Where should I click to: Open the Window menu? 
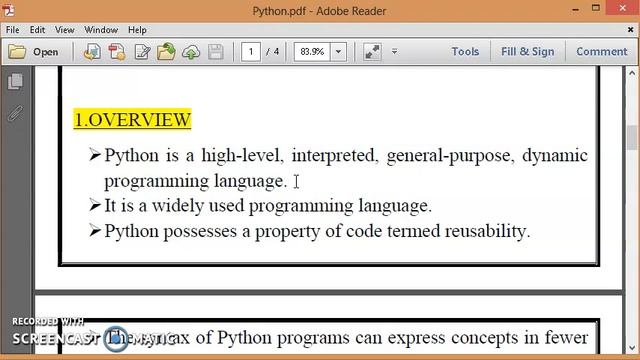tap(101, 30)
